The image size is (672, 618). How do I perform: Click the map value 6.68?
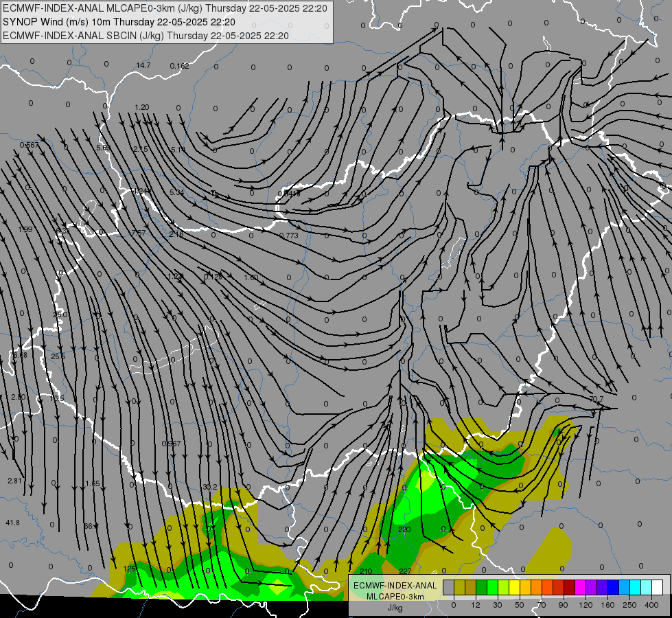pyautogui.click(x=20, y=355)
